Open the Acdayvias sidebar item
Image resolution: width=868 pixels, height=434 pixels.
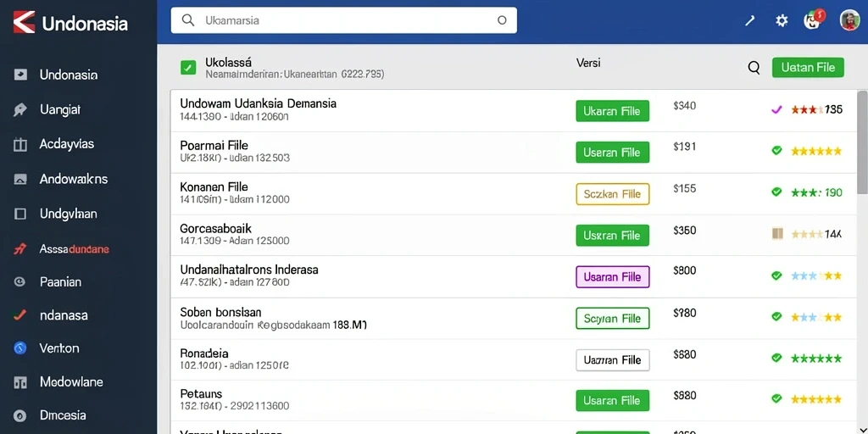pos(66,144)
